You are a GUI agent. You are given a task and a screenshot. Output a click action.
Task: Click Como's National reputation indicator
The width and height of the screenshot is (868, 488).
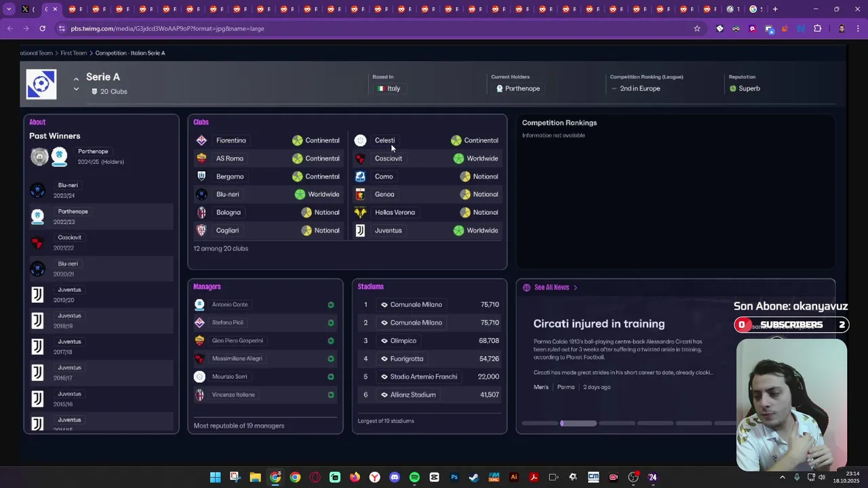point(465,176)
